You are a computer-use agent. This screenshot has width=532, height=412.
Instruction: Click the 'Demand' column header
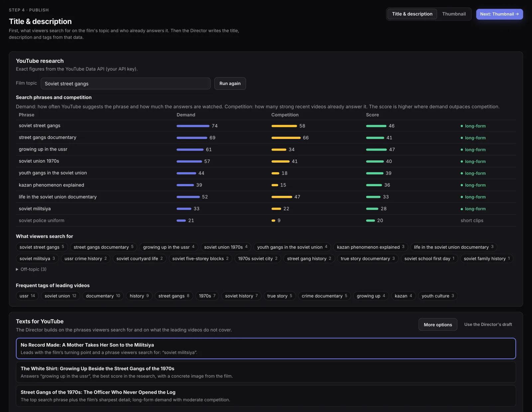(x=186, y=115)
